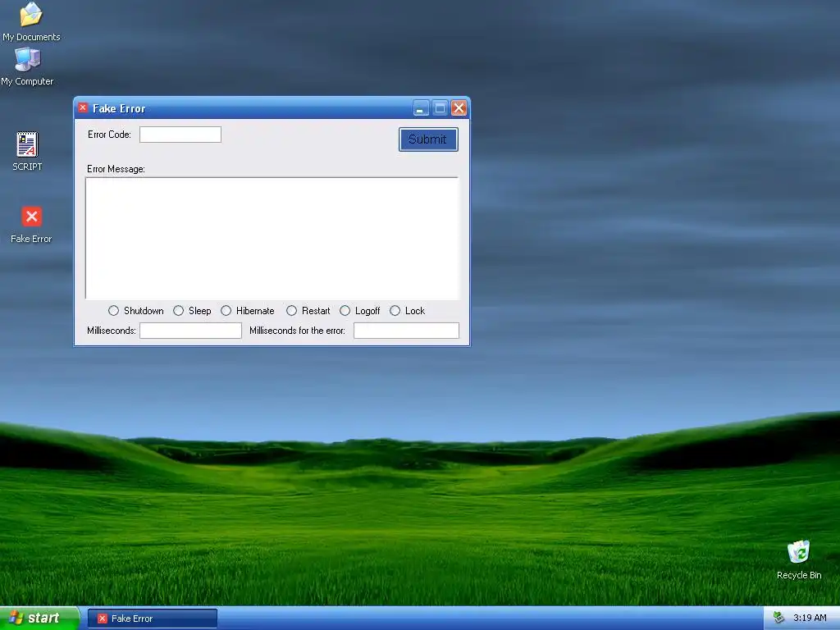Select the Shutdown radio option
840x630 pixels.
point(113,311)
